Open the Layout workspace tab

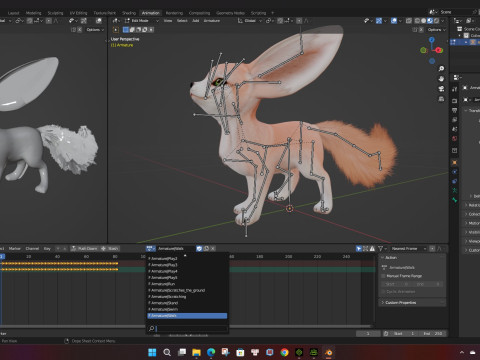tap(13, 13)
